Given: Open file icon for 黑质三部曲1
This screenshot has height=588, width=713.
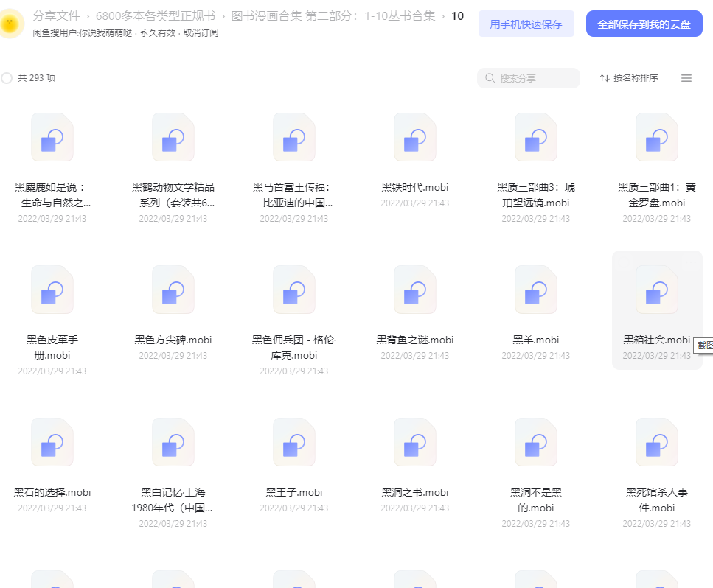Looking at the screenshot, I should point(657,137).
